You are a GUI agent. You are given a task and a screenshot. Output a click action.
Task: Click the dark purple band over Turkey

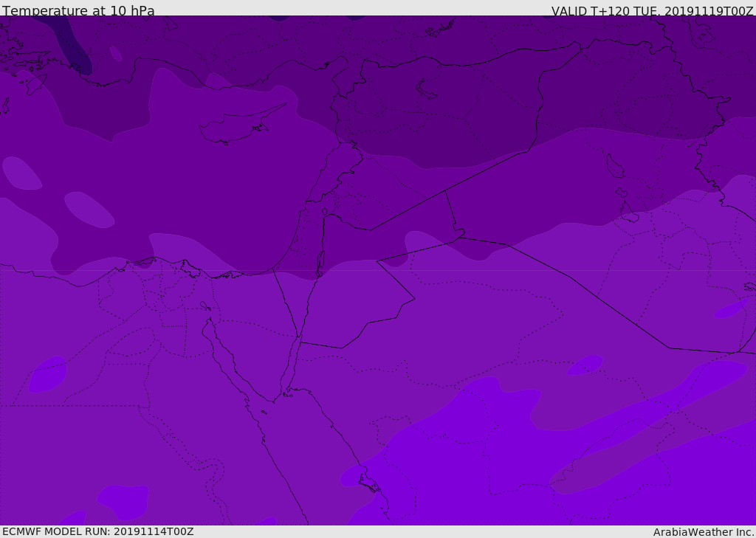pos(443,44)
